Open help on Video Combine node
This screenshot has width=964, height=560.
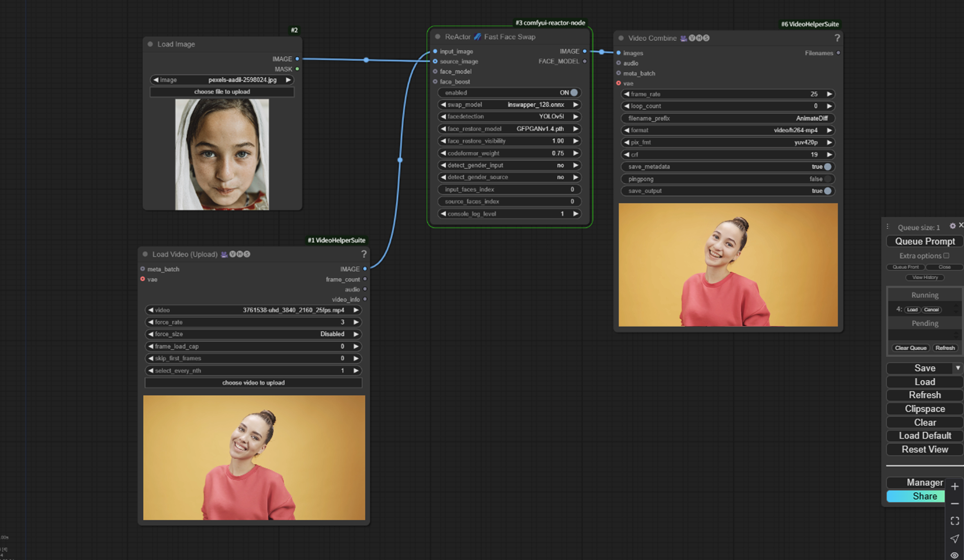pos(837,38)
